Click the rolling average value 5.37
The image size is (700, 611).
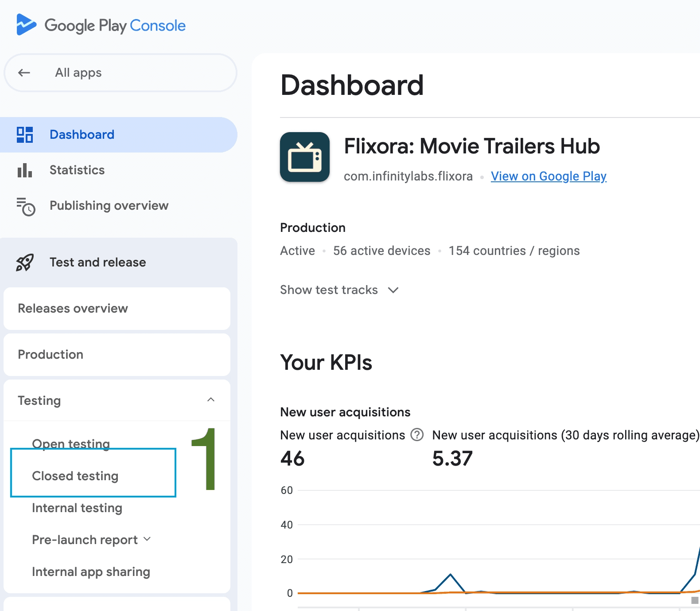click(452, 458)
